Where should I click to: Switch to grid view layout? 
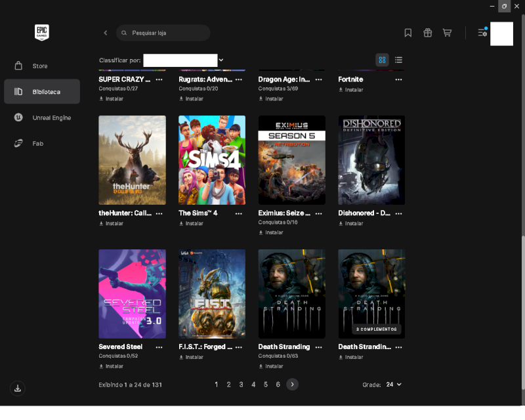point(382,60)
